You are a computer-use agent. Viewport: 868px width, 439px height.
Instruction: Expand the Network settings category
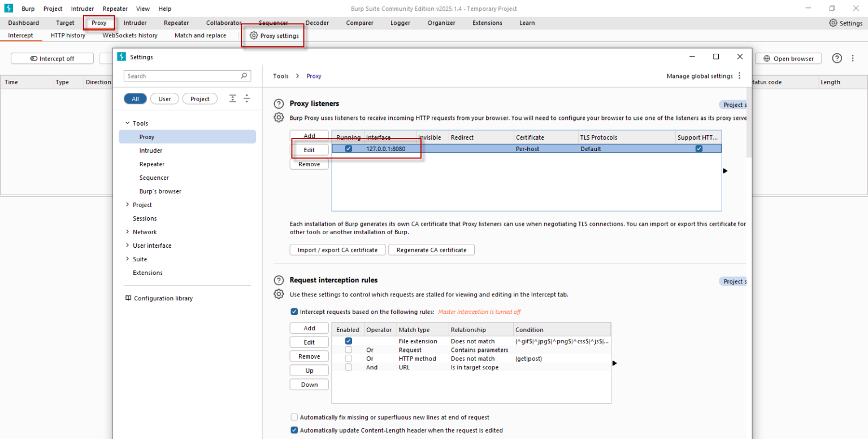(x=143, y=231)
